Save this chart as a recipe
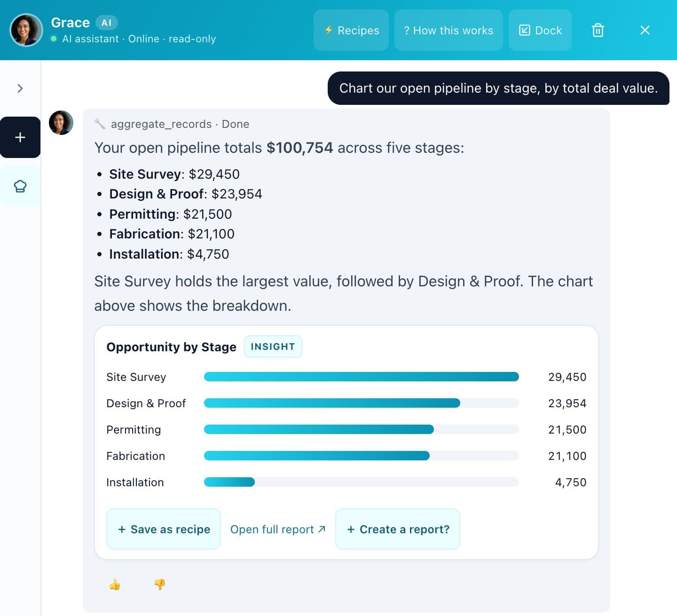The width and height of the screenshot is (677, 616). click(164, 529)
